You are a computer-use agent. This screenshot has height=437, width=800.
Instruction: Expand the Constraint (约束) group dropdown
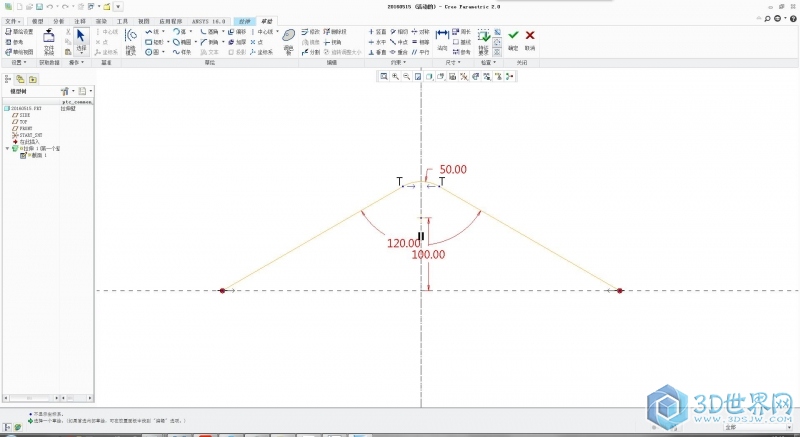pyautogui.click(x=398, y=63)
